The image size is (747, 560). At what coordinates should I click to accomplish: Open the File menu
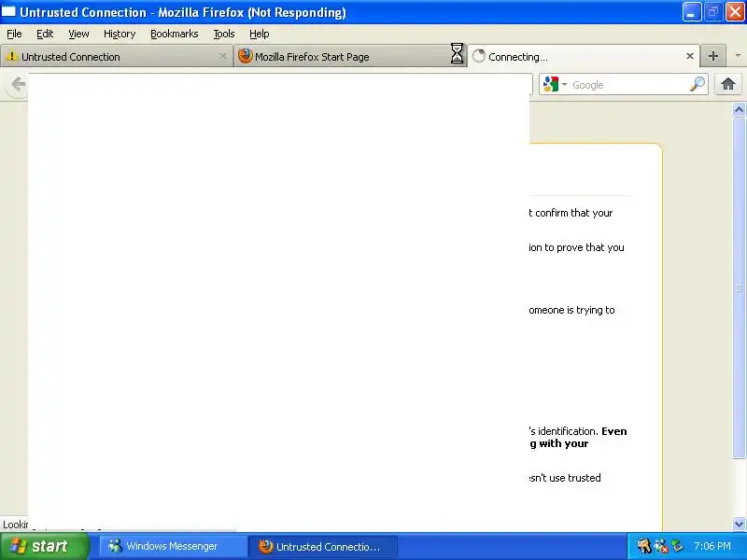coord(14,34)
